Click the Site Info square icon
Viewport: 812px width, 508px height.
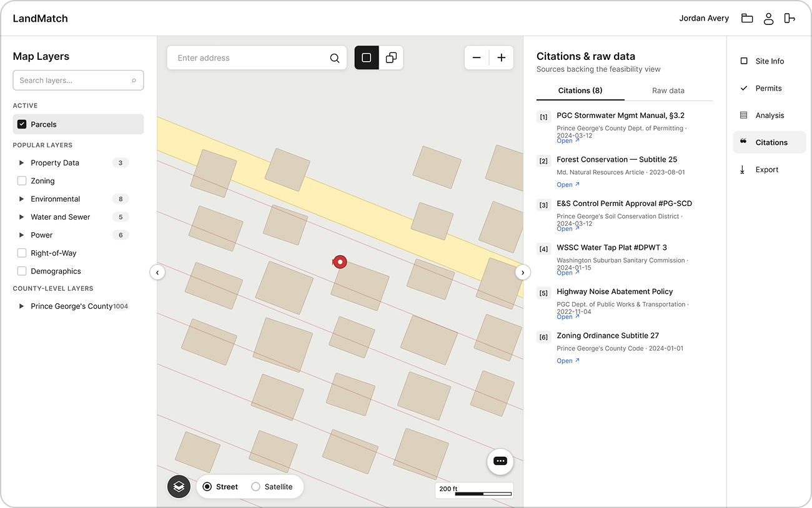pyautogui.click(x=743, y=61)
